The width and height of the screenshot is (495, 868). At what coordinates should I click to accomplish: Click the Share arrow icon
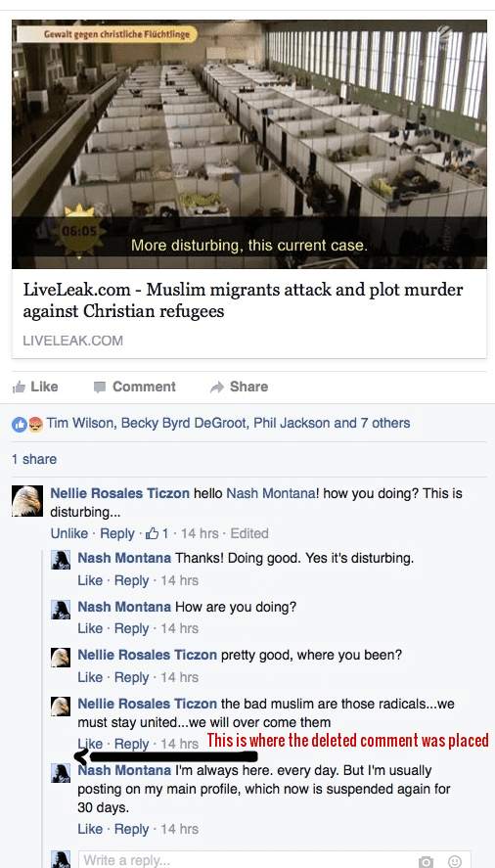pyautogui.click(x=217, y=387)
